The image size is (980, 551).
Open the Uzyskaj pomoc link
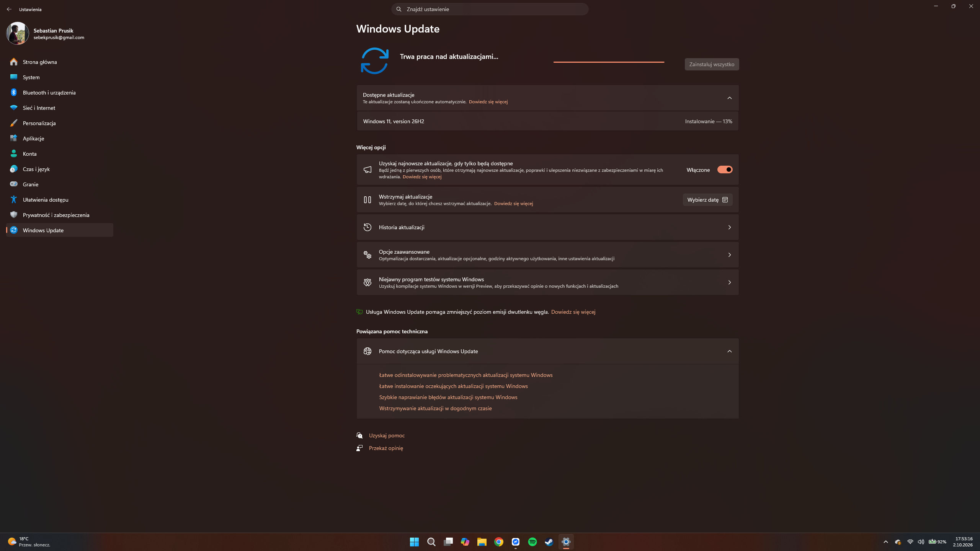(387, 435)
